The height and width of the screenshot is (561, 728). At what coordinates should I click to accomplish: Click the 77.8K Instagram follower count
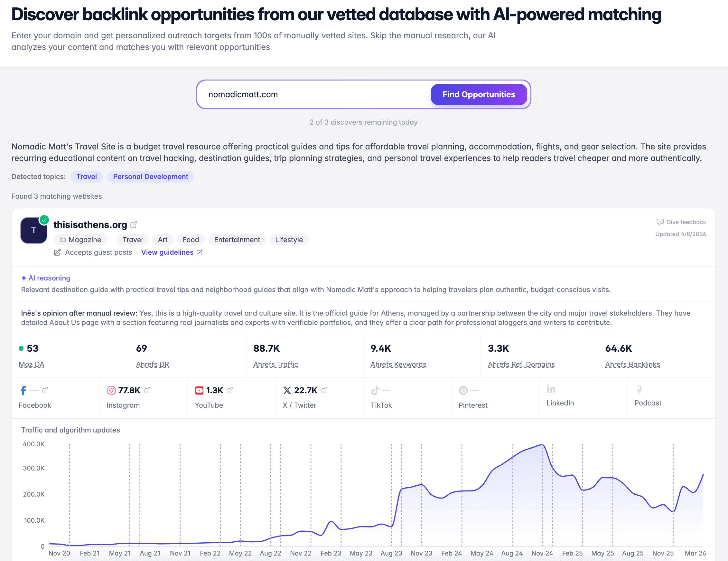129,390
